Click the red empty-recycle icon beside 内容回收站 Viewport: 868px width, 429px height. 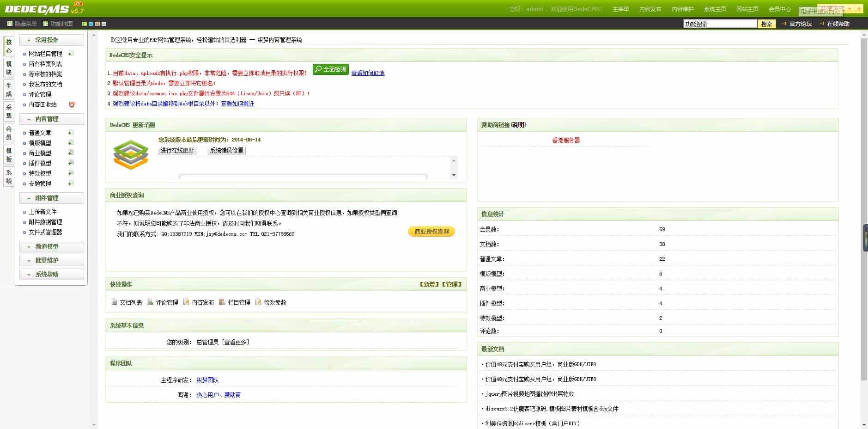[72, 104]
